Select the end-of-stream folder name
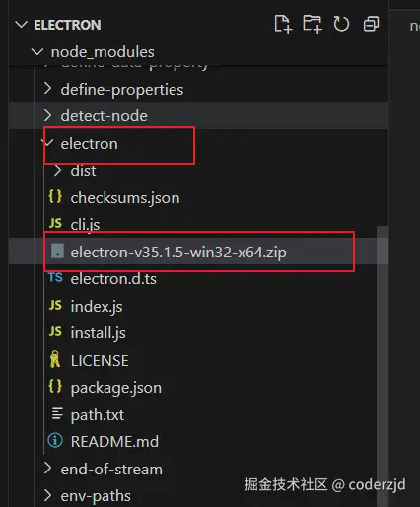This screenshot has height=507, width=420. (111, 470)
